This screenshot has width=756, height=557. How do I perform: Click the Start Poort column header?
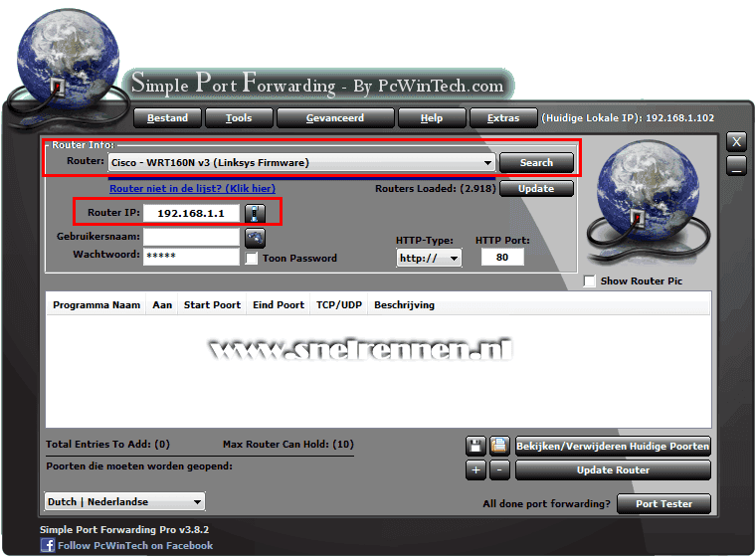click(x=212, y=304)
